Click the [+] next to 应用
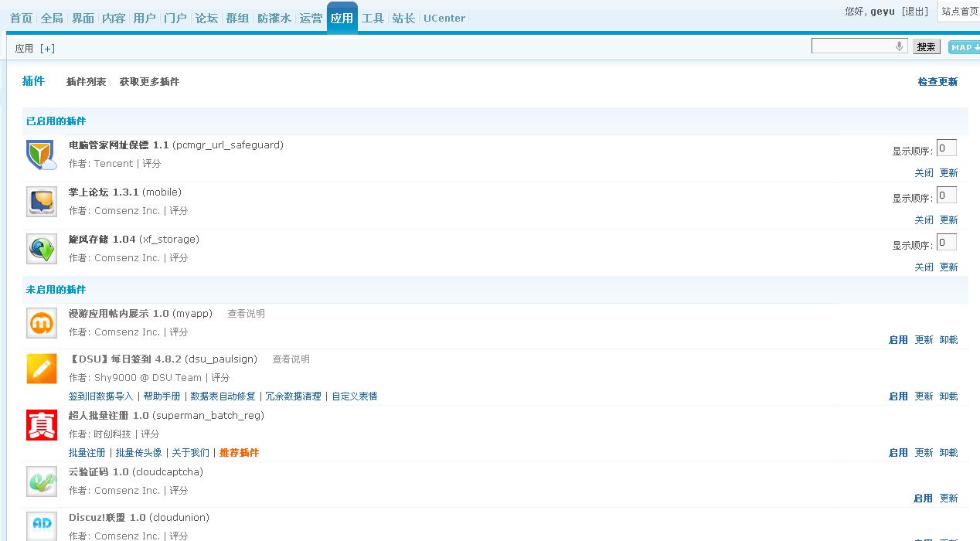980x541 pixels. tap(47, 48)
